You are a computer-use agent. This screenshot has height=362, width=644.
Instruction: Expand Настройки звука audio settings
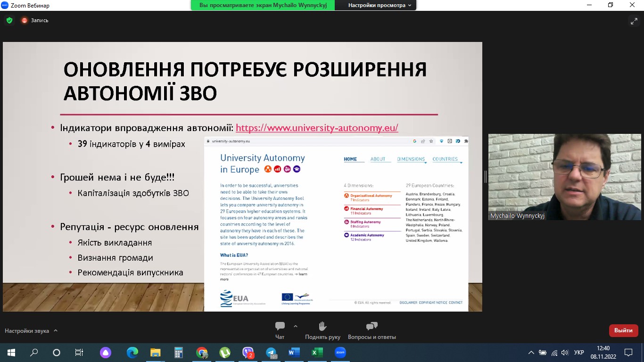31,331
